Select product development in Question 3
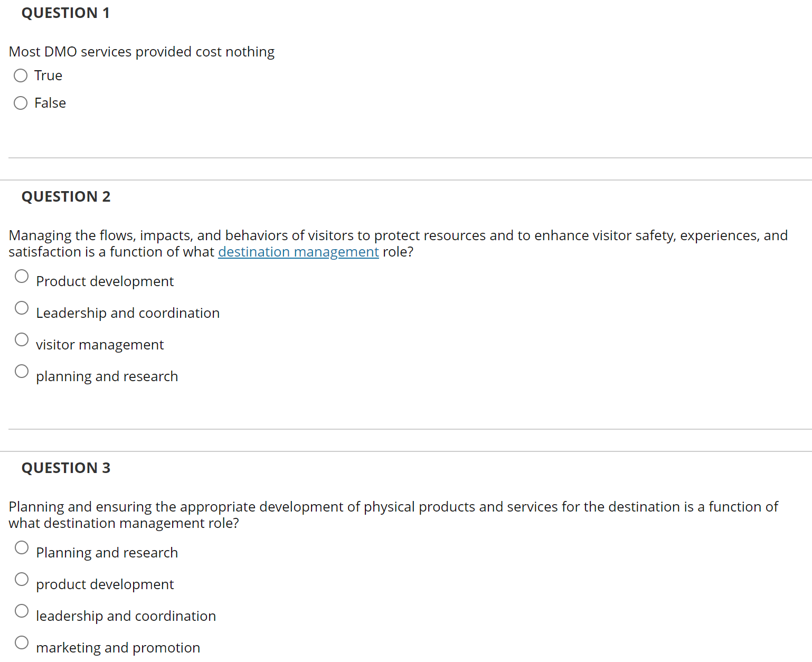 pos(22,579)
